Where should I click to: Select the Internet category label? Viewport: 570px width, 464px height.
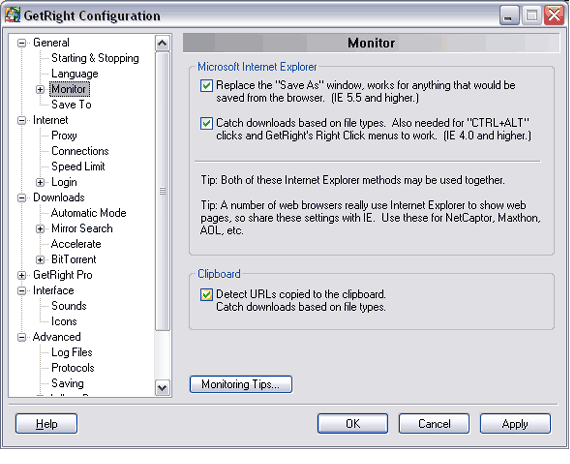(50, 120)
